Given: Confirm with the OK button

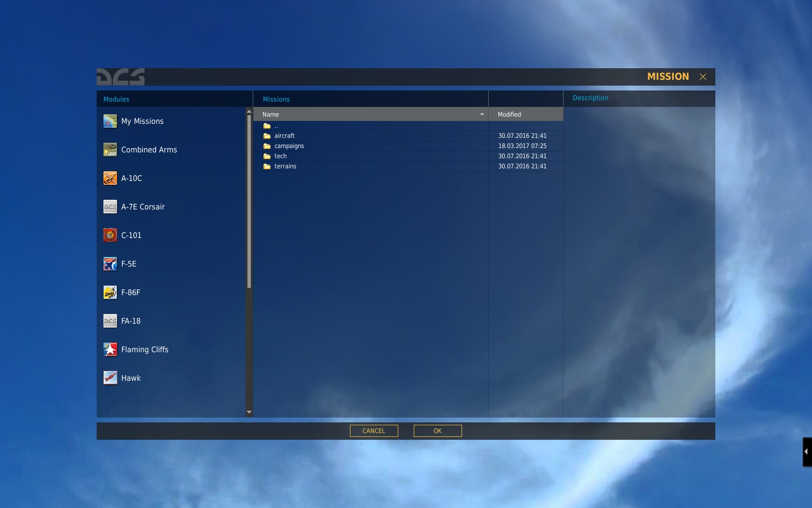Looking at the screenshot, I should coord(437,431).
